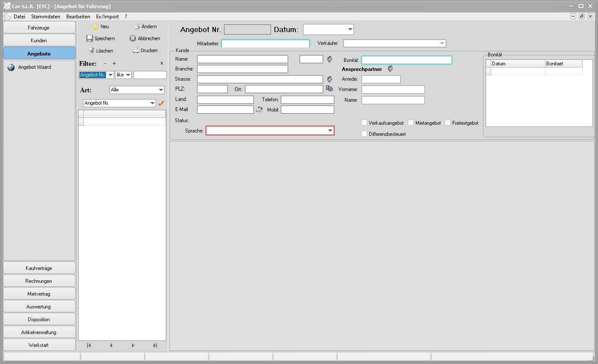The width and height of the screenshot is (598, 364).
Task: Open the Stammdaten menu
Action: click(x=46, y=17)
